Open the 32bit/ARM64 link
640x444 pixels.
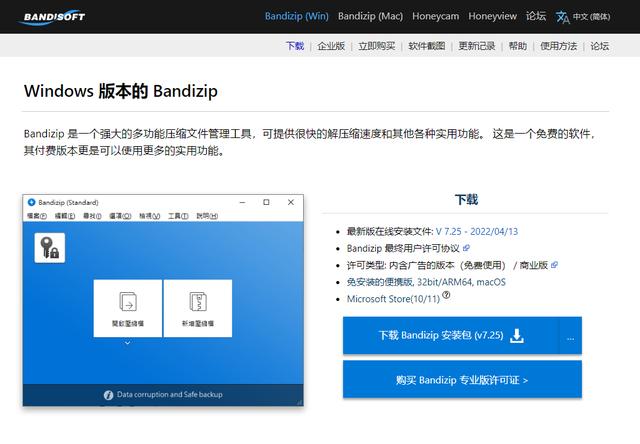pos(444,282)
